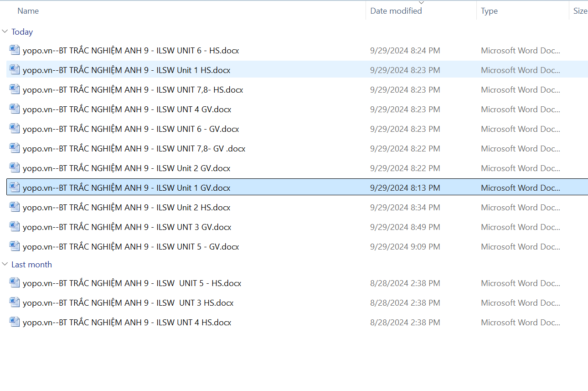The width and height of the screenshot is (588, 391).
Task: Select file name ILSW UNT 3 GV.docx
Action: [127, 227]
